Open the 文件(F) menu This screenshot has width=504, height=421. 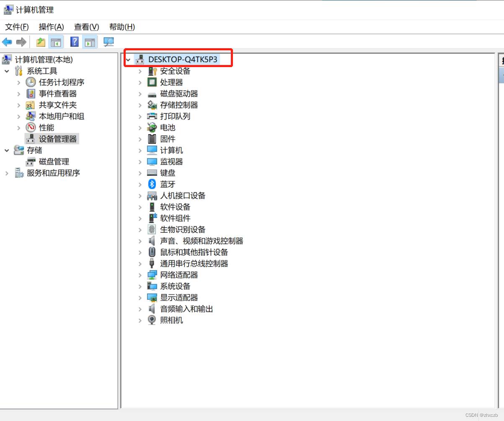tap(17, 27)
